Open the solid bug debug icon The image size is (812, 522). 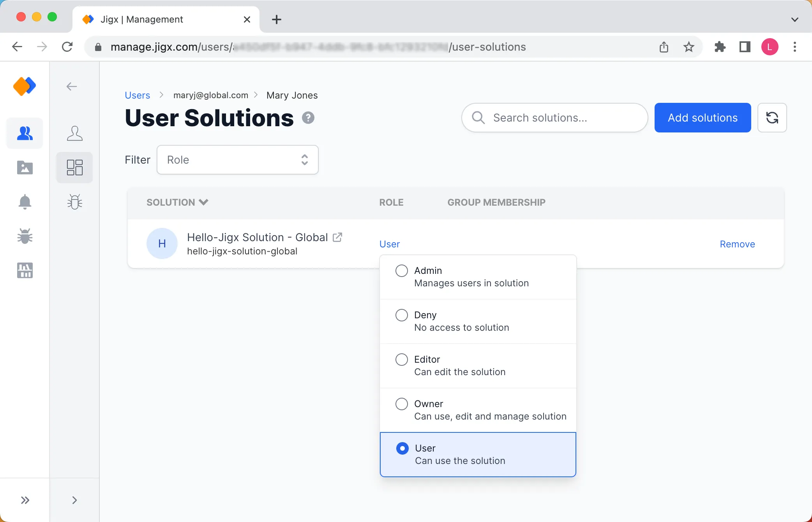click(25, 236)
